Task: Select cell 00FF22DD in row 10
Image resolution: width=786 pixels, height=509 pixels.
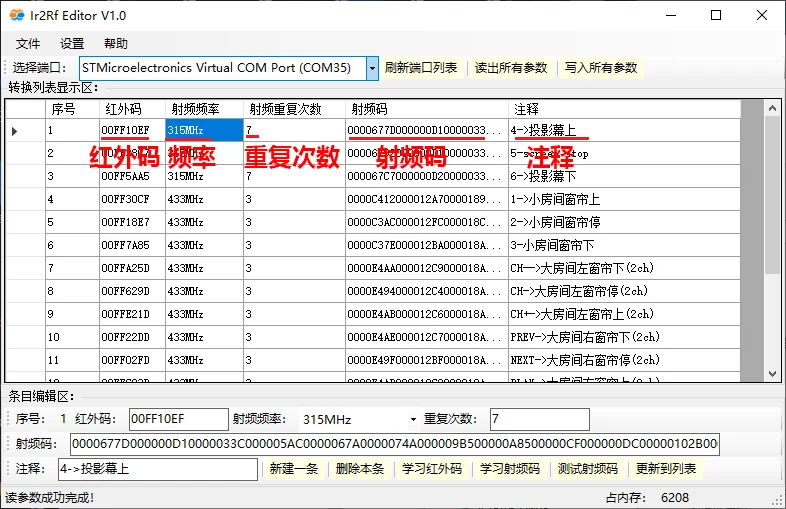Action: [132, 337]
